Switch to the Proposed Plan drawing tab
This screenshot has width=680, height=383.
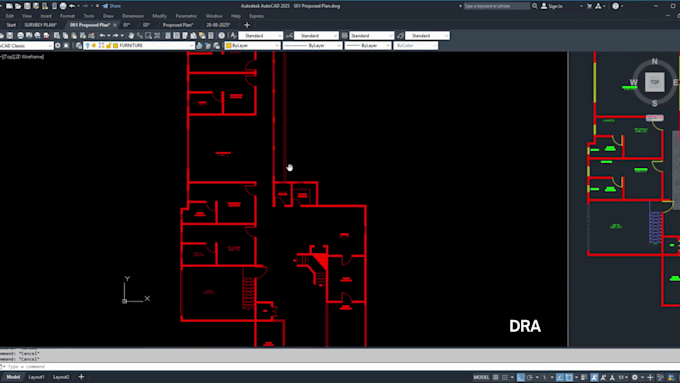[x=178, y=25]
